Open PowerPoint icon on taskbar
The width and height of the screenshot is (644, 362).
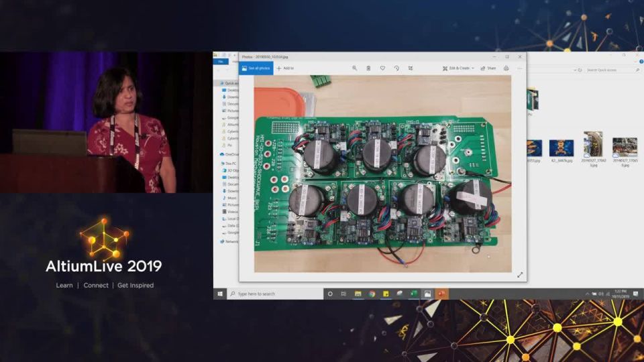pyautogui.click(x=441, y=294)
